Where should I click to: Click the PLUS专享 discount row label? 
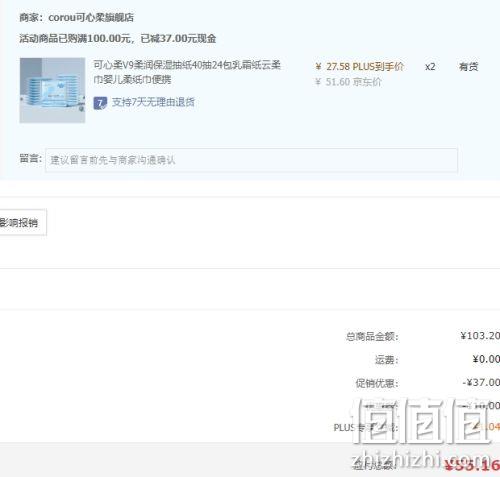[366, 428]
